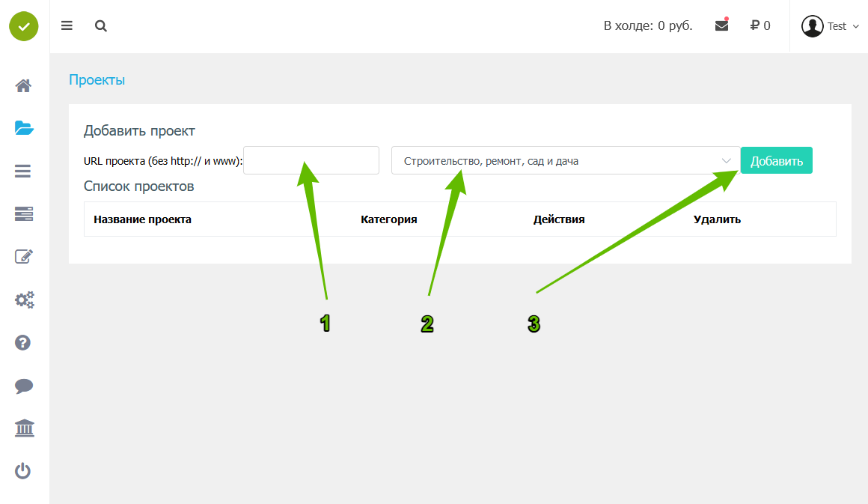Click the pencil edit sidebar icon
The image size is (868, 504).
pos(24,257)
